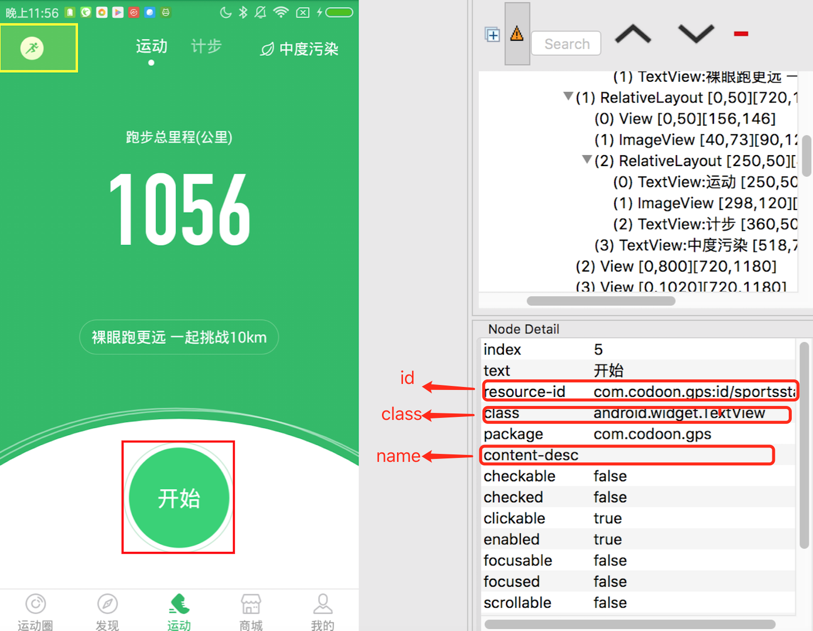Click the tree horizontal scrollbar

point(600,301)
